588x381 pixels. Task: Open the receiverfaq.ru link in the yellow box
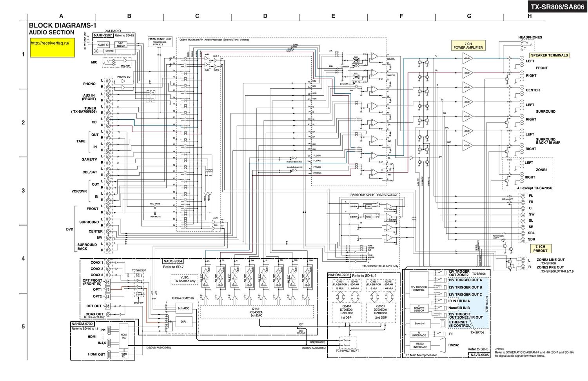pyautogui.click(x=49, y=43)
